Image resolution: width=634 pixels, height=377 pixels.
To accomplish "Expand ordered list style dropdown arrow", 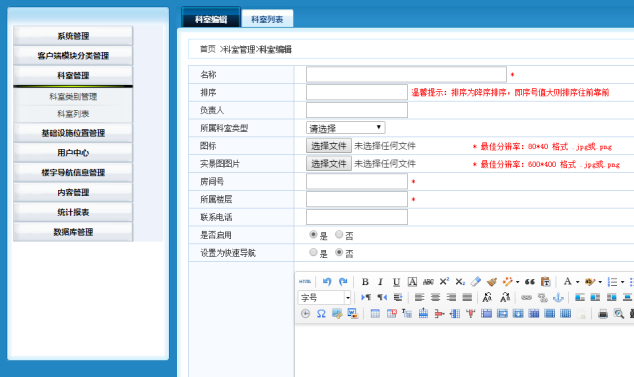I will 622,282.
